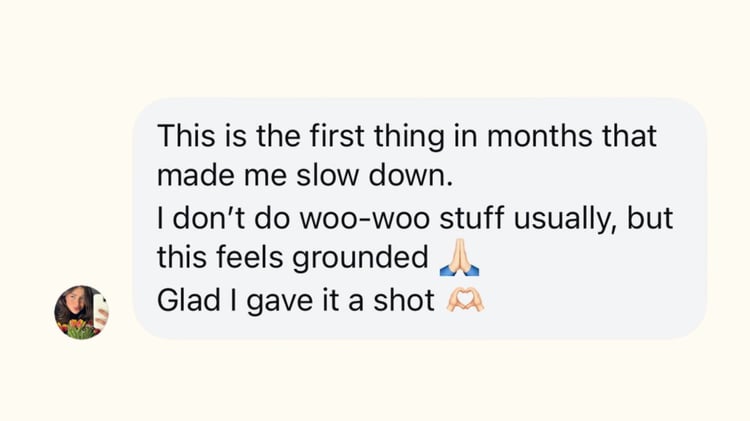
Task: Click the praying hands emoji
Action: [x=459, y=258]
